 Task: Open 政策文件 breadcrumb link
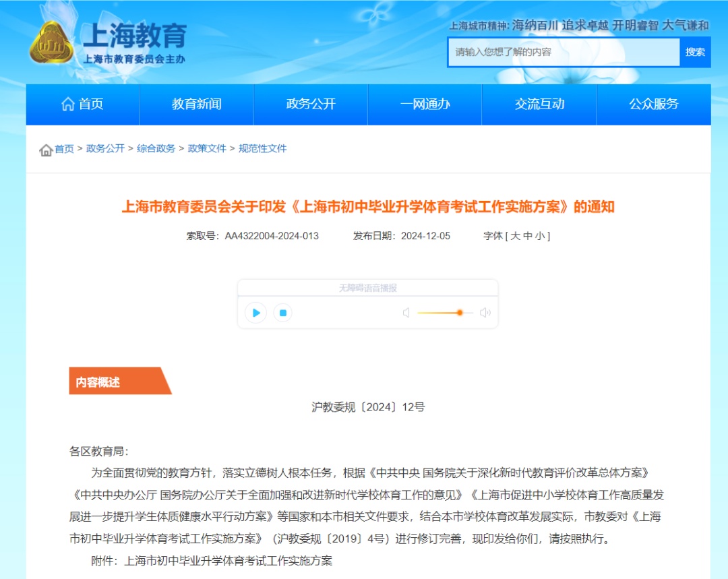click(x=207, y=148)
